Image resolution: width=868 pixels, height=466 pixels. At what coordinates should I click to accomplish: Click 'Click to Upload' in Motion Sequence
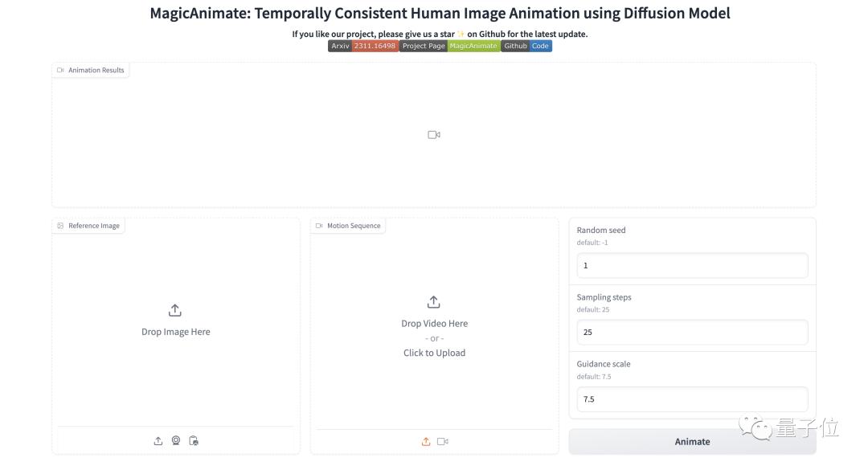tap(434, 353)
